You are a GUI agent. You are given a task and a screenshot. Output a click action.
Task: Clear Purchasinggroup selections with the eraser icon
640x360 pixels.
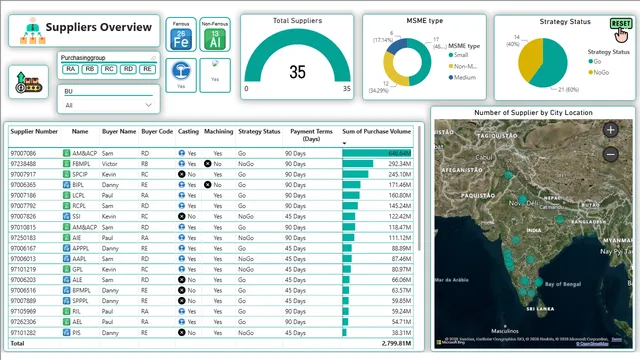click(x=153, y=58)
